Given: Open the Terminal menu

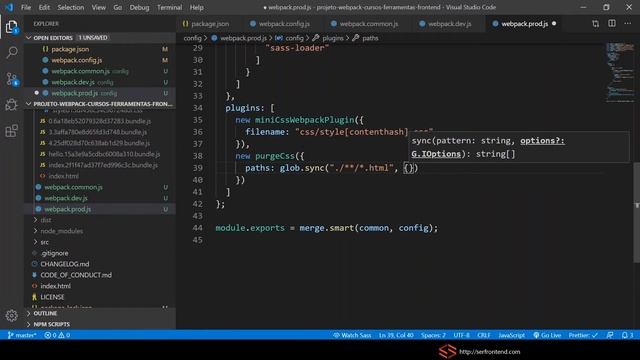Looking at the screenshot, I should 169,7.
